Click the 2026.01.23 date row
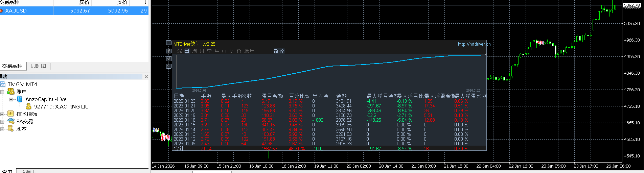Image resolution: width=644 pixels, height=173 pixels. 185,101
